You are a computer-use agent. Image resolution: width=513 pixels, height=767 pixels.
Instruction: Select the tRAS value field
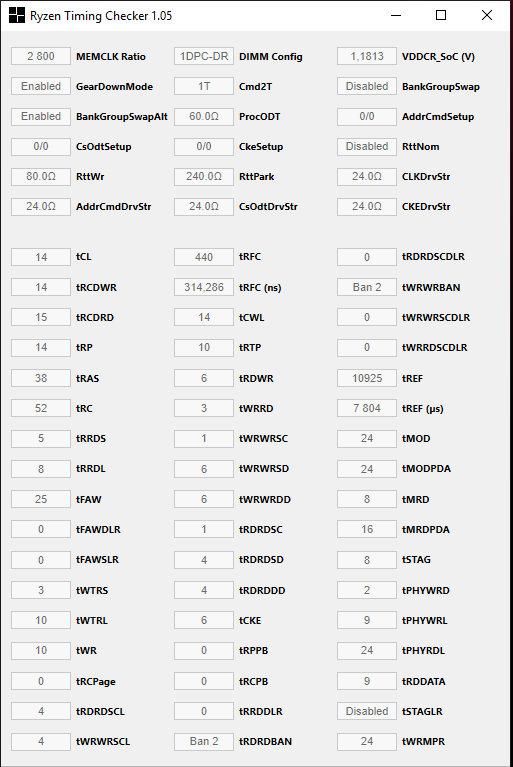(41, 378)
